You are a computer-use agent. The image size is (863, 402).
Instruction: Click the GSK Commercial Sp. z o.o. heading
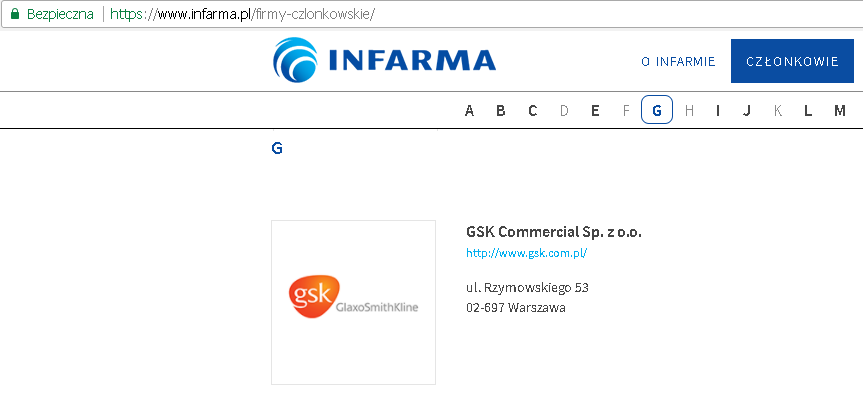(554, 232)
